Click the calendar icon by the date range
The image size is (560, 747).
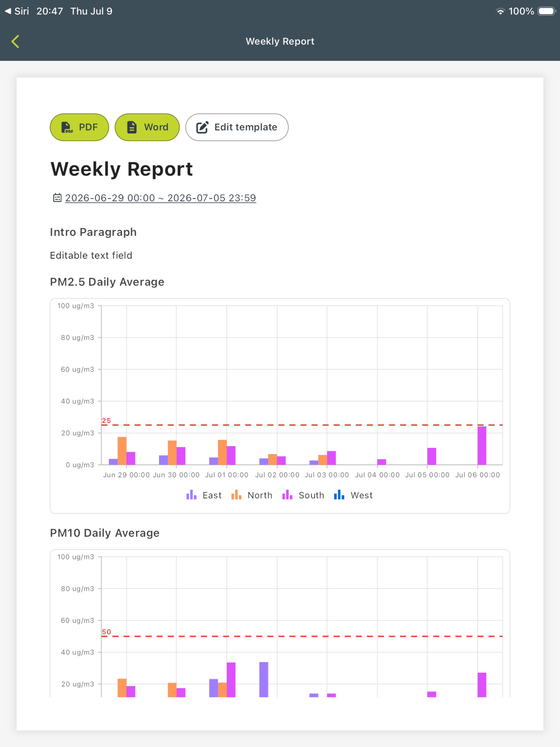tap(58, 198)
